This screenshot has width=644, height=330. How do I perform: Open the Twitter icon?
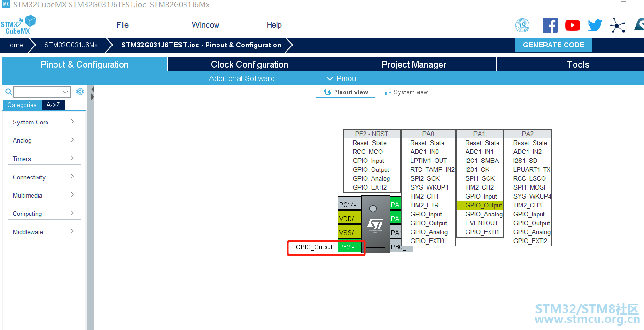[x=595, y=25]
